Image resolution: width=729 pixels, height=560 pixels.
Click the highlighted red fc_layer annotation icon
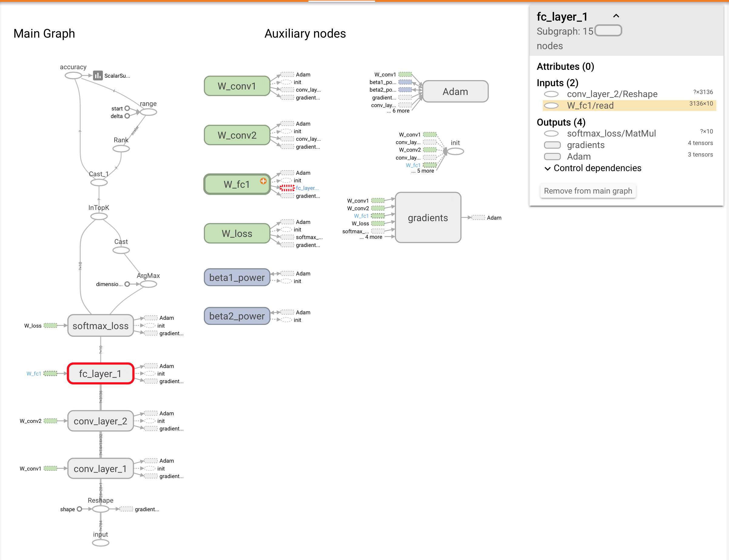coord(287,188)
